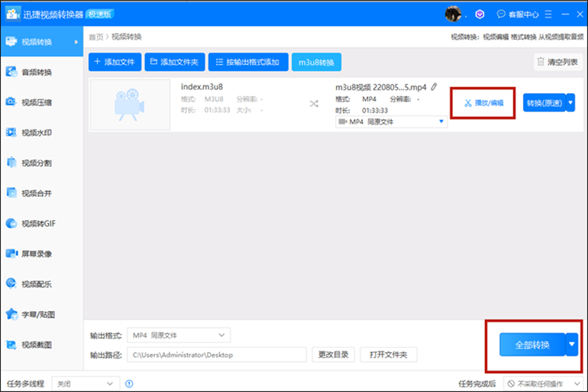Open the 任务多线程 关闭 dropdown
Viewport: 588px width, 392px height.
86,384
